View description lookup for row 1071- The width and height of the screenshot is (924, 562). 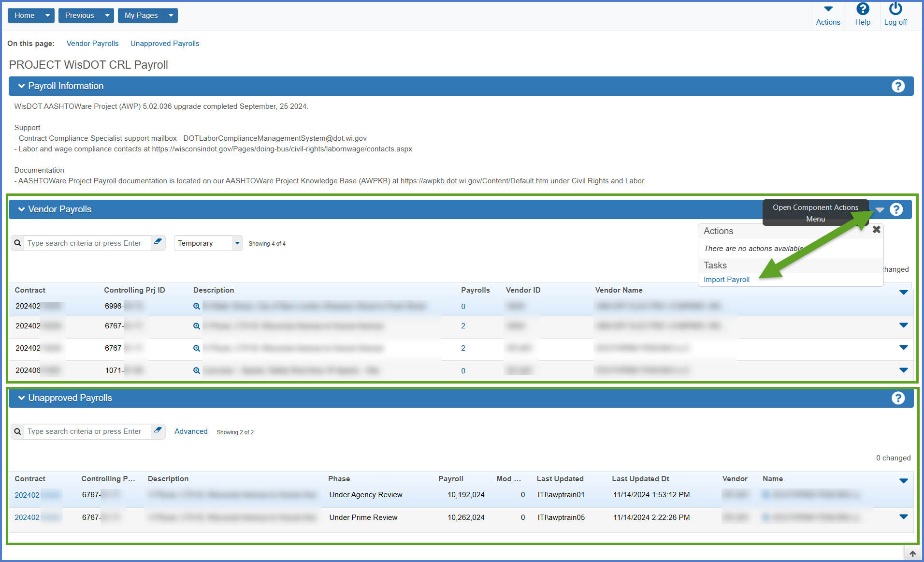[x=197, y=370]
